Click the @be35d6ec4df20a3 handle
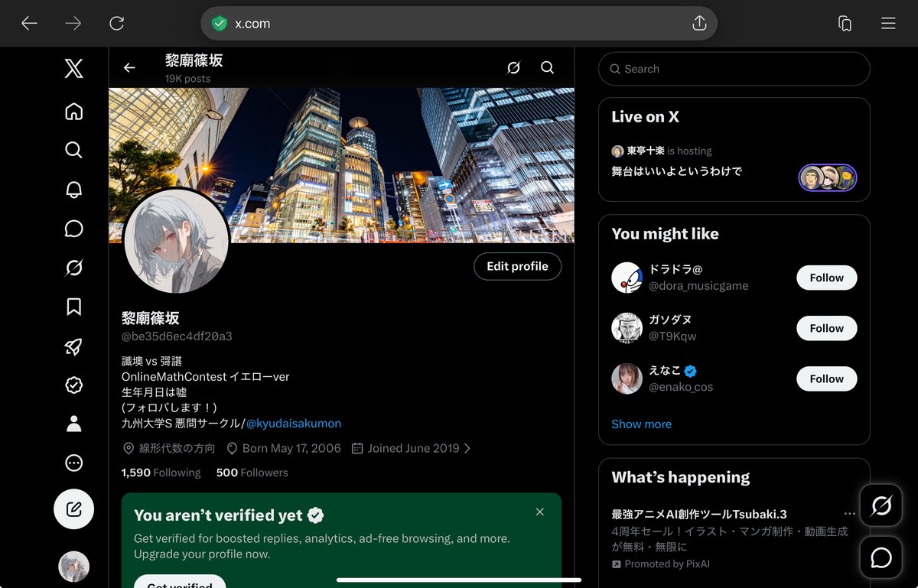 pos(177,336)
